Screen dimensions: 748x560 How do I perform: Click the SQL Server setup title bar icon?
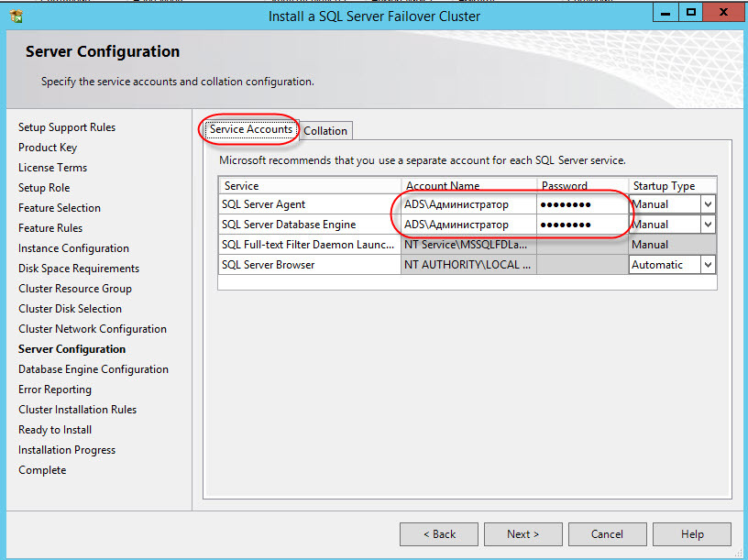click(16, 16)
